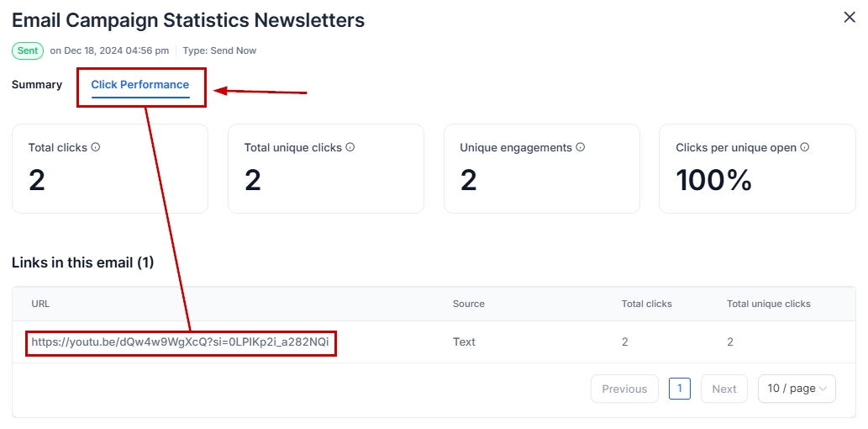Viewport: 868px width, 429px height.
Task: Click the Total unique clicks column header
Action: (768, 304)
